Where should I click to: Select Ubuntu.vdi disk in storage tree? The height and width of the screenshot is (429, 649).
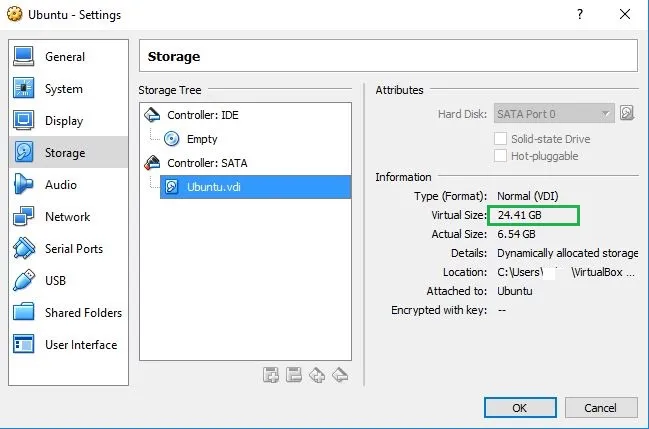pyautogui.click(x=255, y=187)
